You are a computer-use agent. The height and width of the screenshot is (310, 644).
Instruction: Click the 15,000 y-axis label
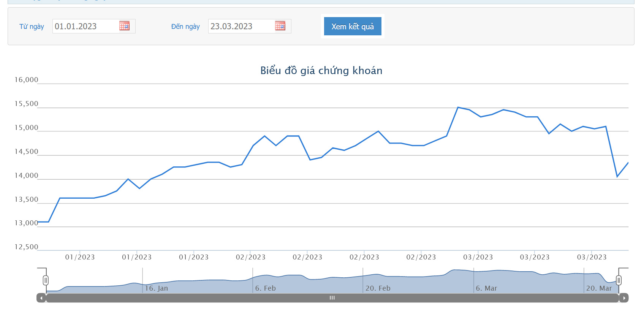coord(26,128)
